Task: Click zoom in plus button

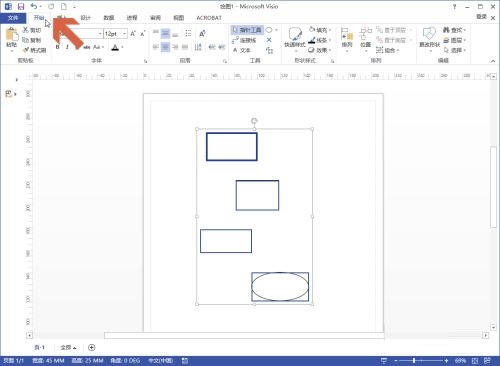Action: pos(446,360)
